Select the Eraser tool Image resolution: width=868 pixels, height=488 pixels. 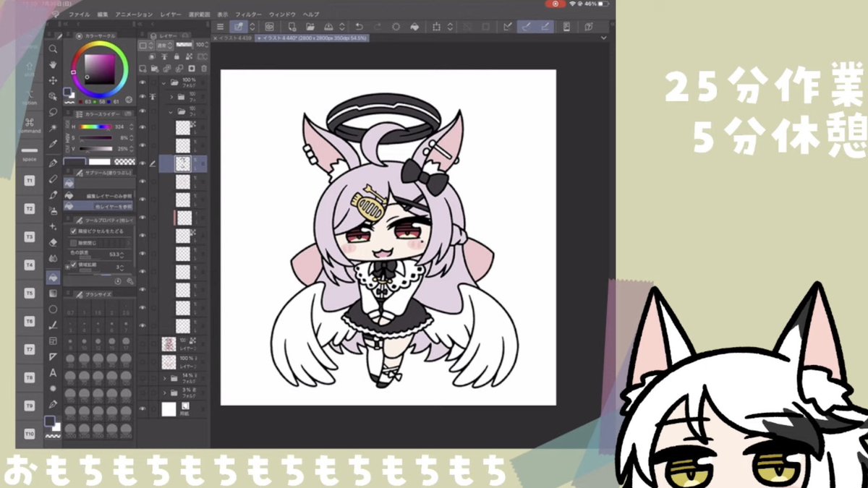[53, 243]
